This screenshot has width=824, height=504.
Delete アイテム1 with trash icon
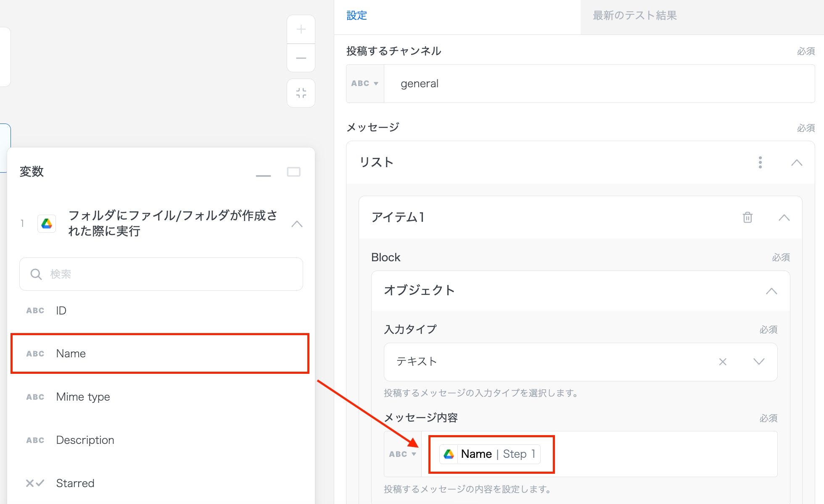[747, 218]
